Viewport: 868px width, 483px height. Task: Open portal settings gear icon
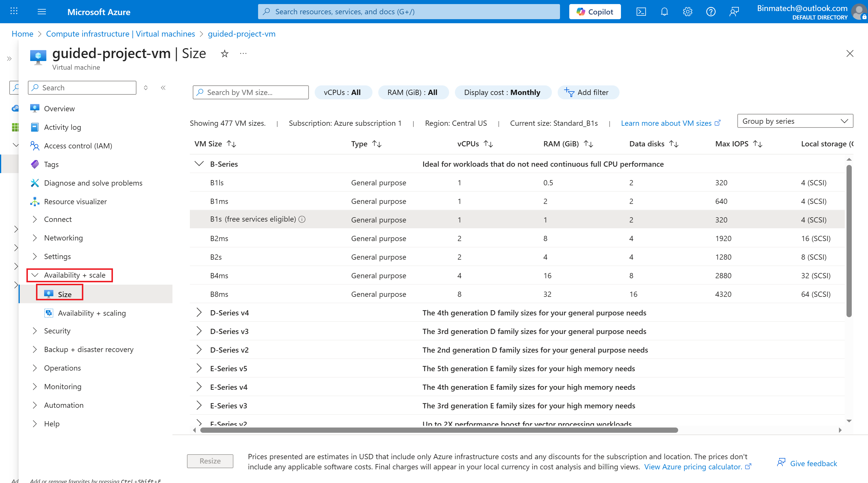click(x=687, y=12)
